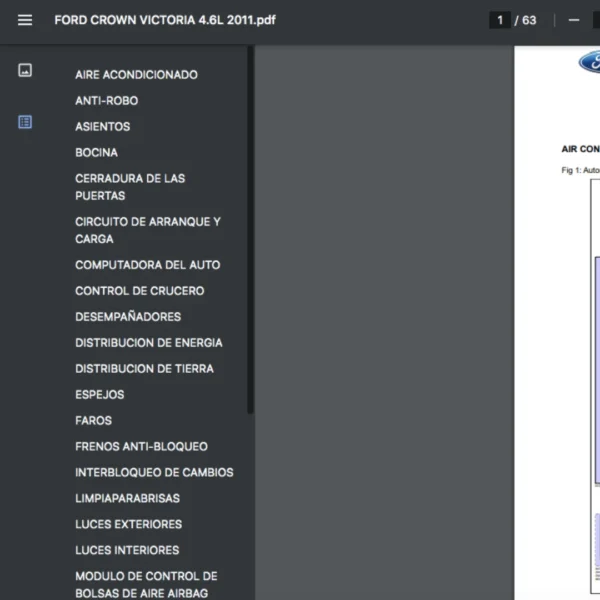This screenshot has height=600, width=600.
Task: Open the BOCINA outline entry
Action: tap(96, 153)
